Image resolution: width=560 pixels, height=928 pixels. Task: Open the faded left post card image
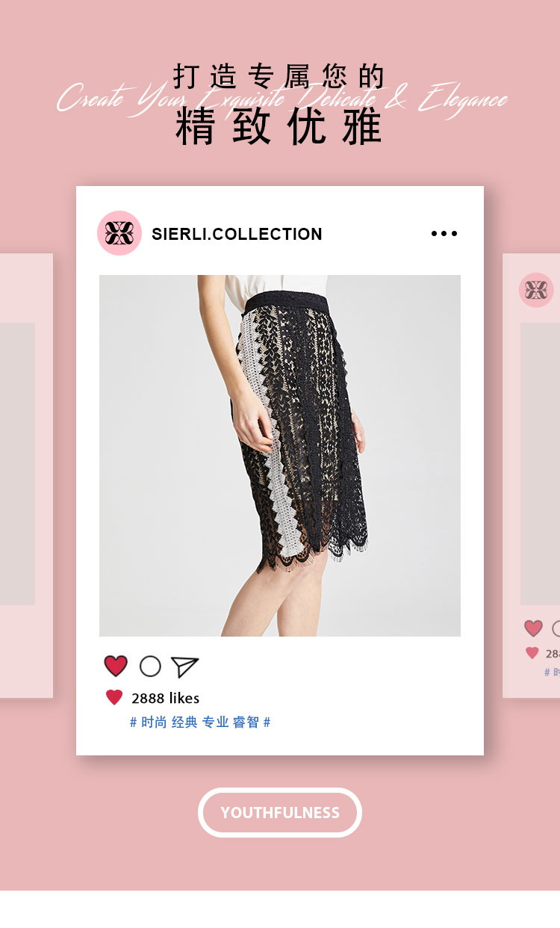[x=17, y=464]
